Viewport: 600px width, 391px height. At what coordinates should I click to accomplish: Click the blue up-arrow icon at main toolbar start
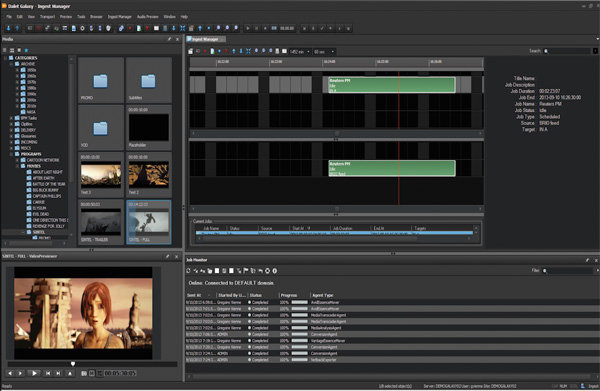point(17,28)
